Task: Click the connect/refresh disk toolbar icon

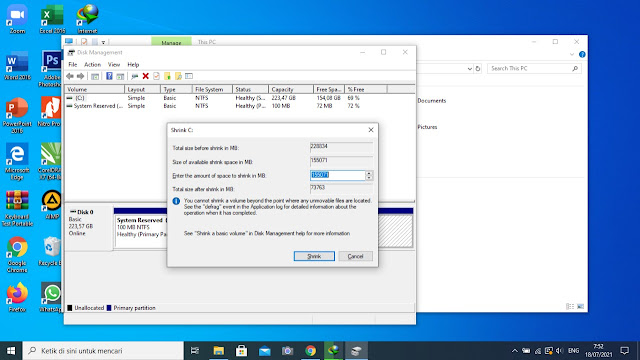Action: (x=134, y=76)
